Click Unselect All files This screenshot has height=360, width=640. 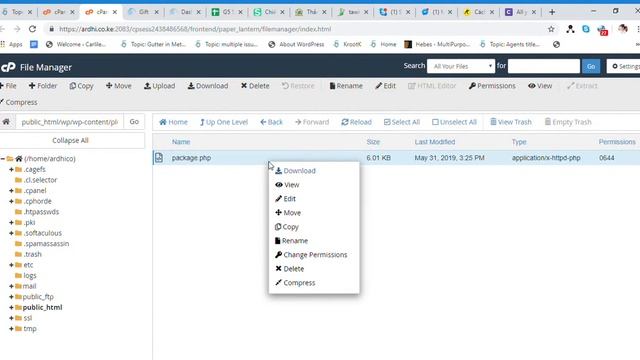click(454, 122)
